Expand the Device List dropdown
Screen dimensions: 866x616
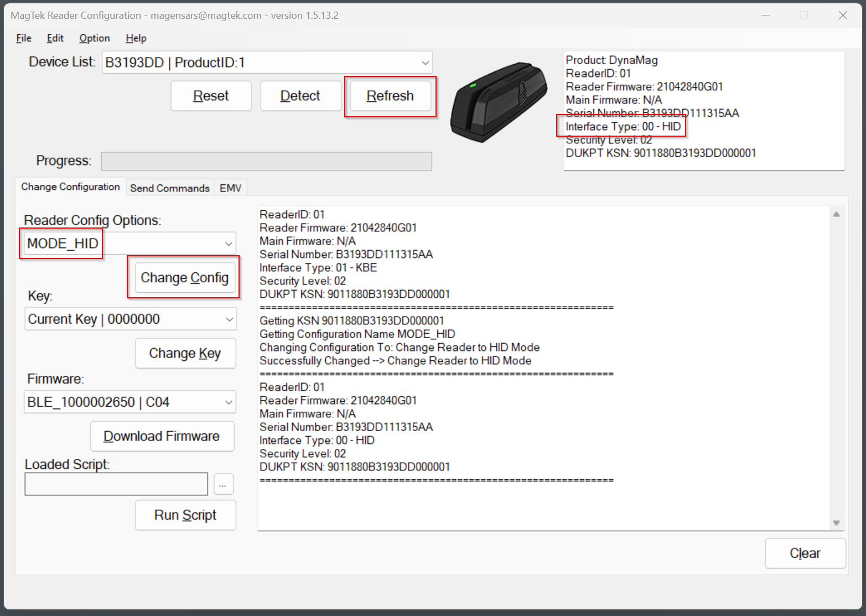click(425, 63)
